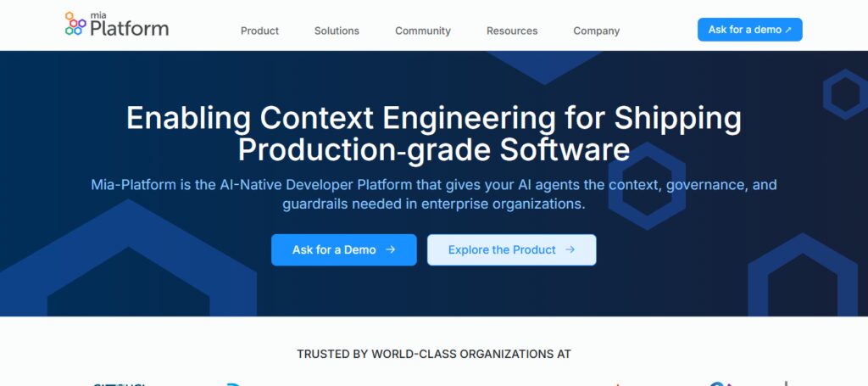Click the subtitle text starting 'Mia-Platform is the AI-Native'
This screenshot has height=386, width=868.
point(434,193)
